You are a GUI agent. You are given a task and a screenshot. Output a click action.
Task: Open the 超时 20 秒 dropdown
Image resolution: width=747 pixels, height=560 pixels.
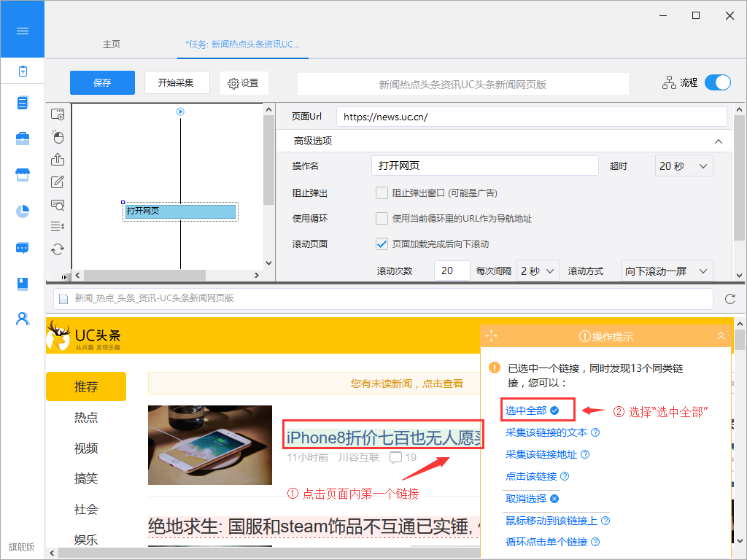pyautogui.click(x=684, y=166)
